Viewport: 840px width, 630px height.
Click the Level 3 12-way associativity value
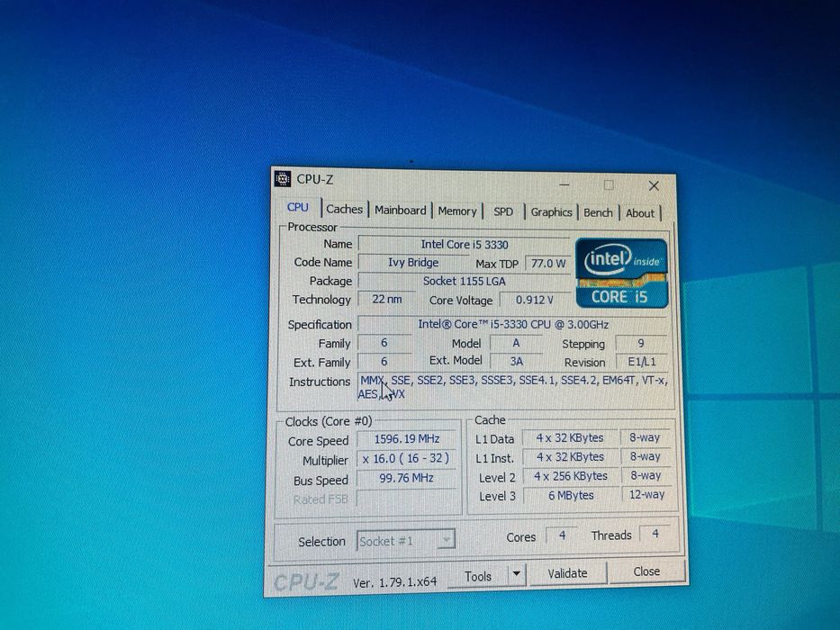[x=646, y=494]
